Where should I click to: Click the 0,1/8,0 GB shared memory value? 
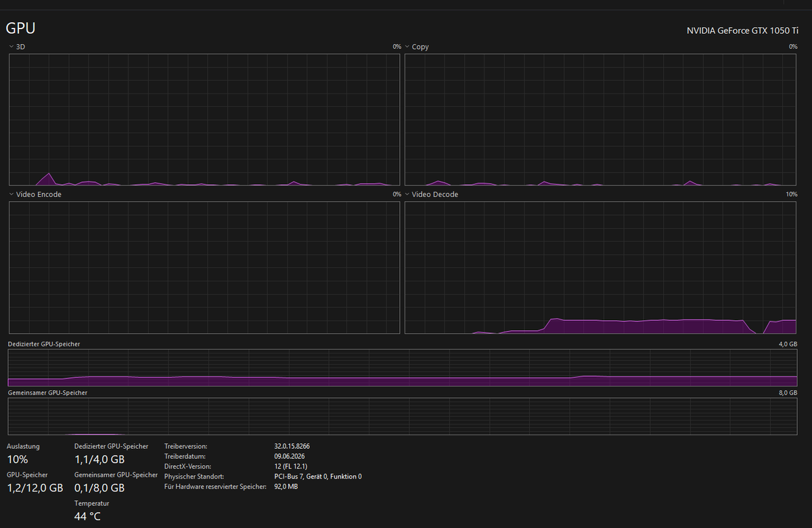pos(99,487)
